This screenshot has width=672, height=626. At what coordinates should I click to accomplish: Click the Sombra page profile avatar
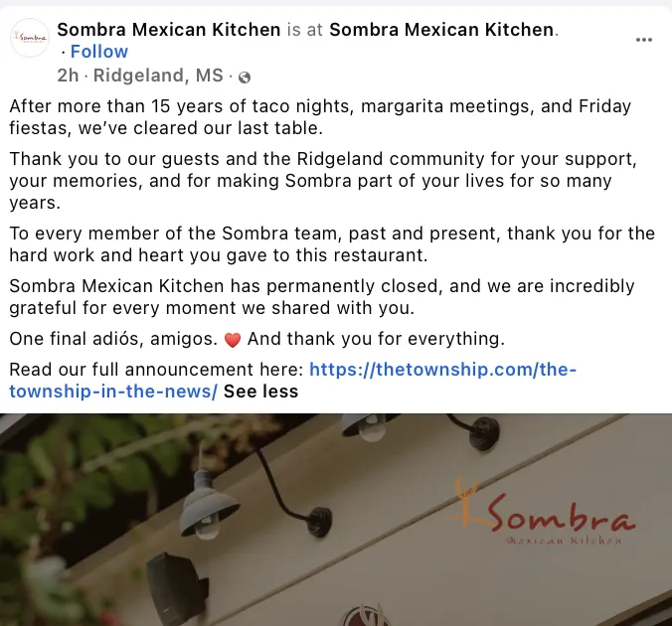(x=30, y=38)
